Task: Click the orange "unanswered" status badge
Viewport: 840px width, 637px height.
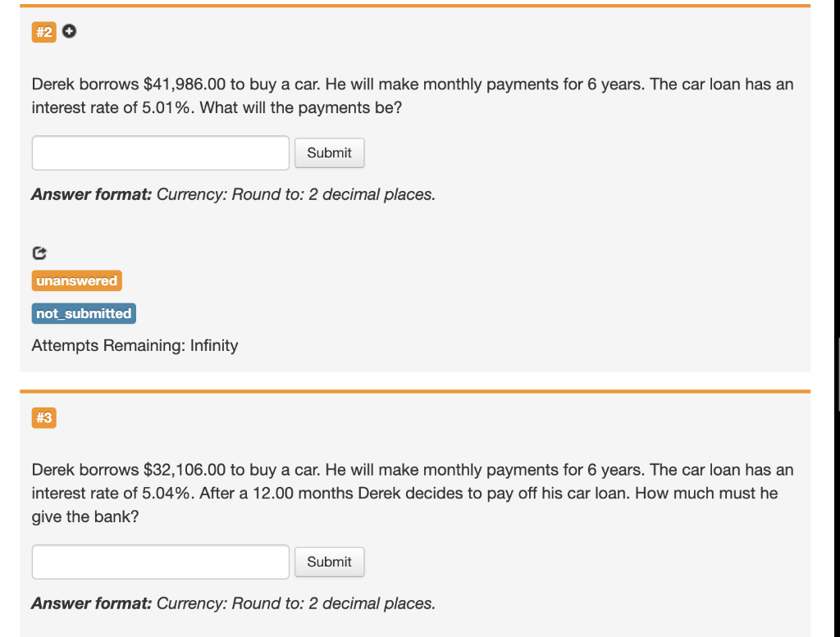Action: [76, 280]
